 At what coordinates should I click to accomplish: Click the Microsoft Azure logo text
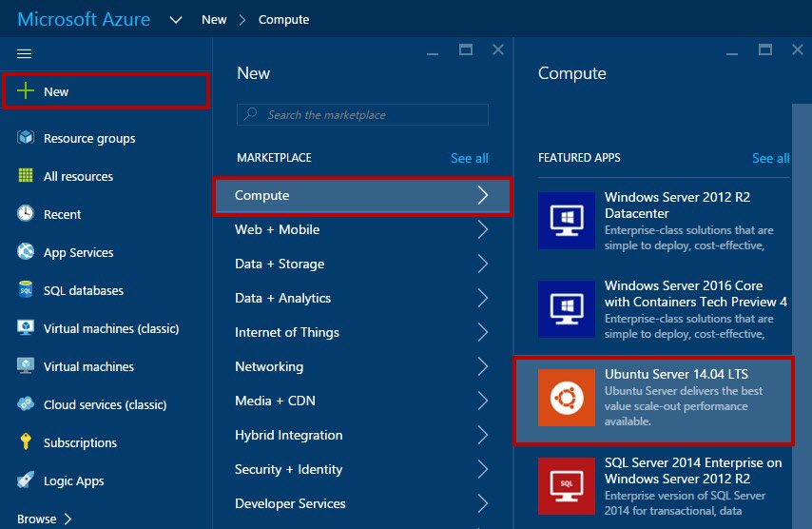click(84, 19)
